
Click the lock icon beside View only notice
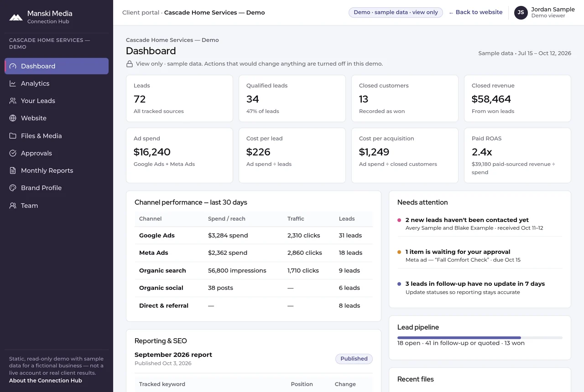pyautogui.click(x=130, y=64)
